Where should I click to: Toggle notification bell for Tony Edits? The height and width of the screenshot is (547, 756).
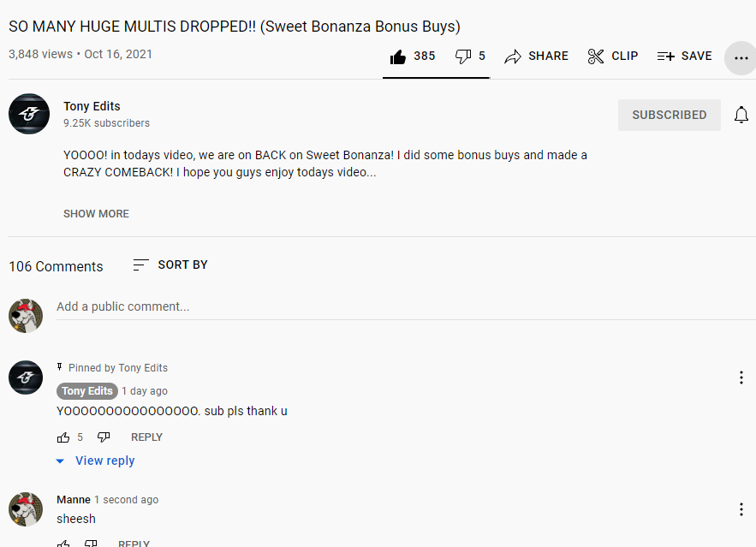741,116
